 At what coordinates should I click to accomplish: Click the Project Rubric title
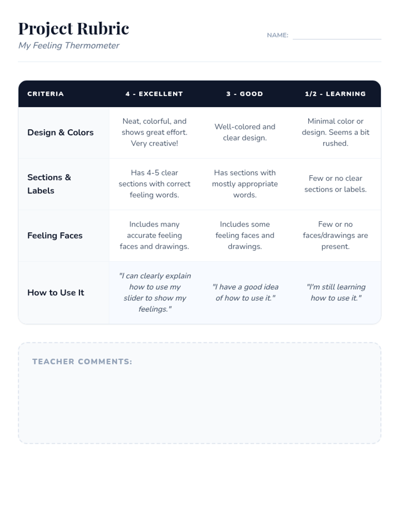coord(73,28)
